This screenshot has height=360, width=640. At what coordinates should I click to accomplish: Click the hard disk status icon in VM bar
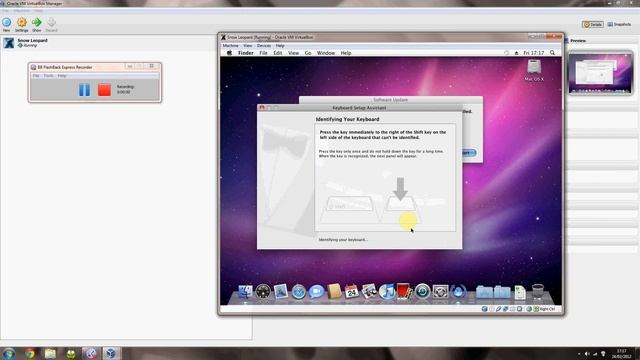point(484,309)
